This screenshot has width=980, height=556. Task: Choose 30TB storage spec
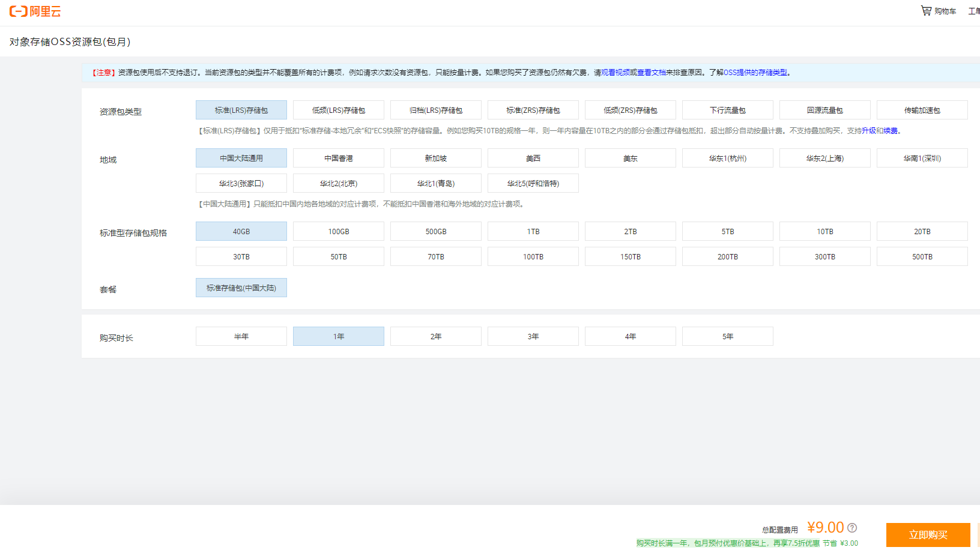coord(241,256)
